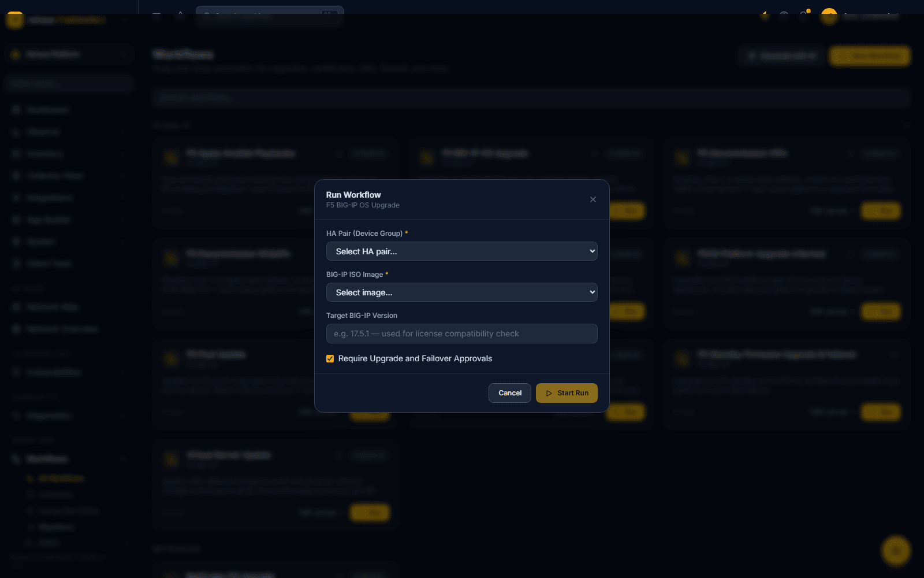The image size is (924, 578).
Task: Open the BIG-IP ISO Image dropdown
Action: pos(462,292)
